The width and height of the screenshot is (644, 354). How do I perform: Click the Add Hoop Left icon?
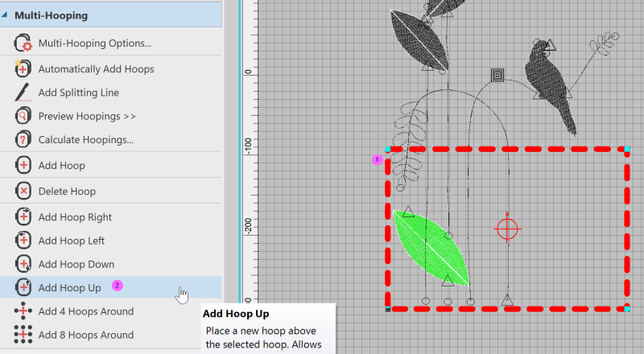point(23,241)
